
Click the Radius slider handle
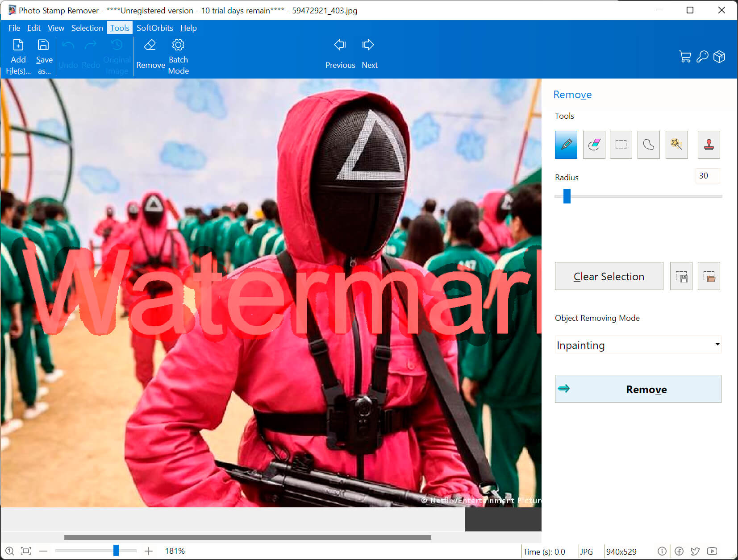567,196
